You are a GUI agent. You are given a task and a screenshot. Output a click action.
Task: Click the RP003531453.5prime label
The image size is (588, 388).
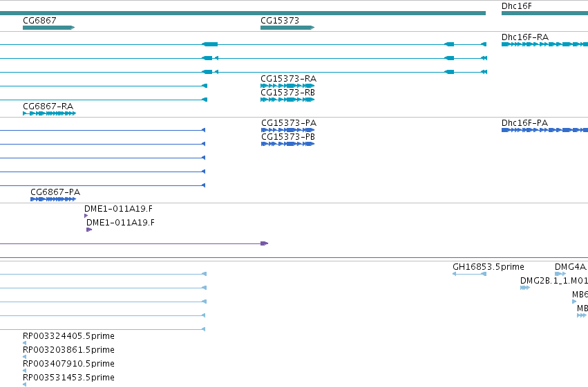tap(68, 378)
